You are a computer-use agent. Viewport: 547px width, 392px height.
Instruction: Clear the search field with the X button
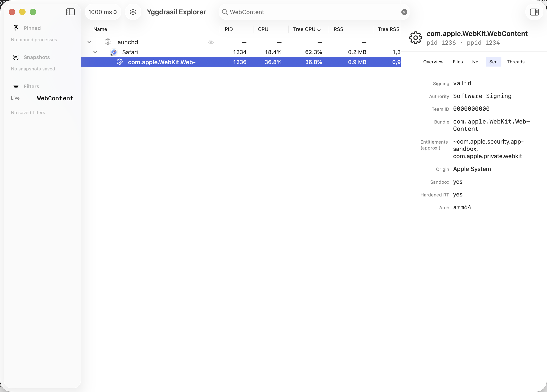click(404, 12)
